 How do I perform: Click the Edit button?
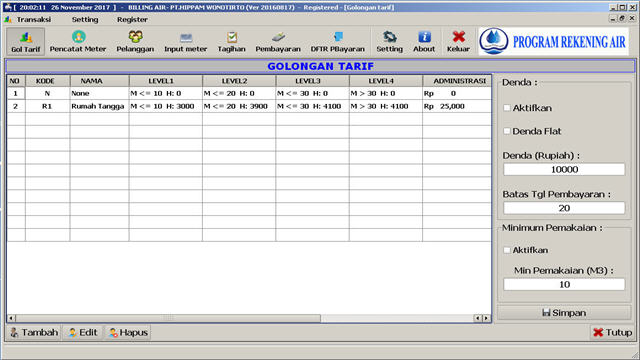pos(83,333)
